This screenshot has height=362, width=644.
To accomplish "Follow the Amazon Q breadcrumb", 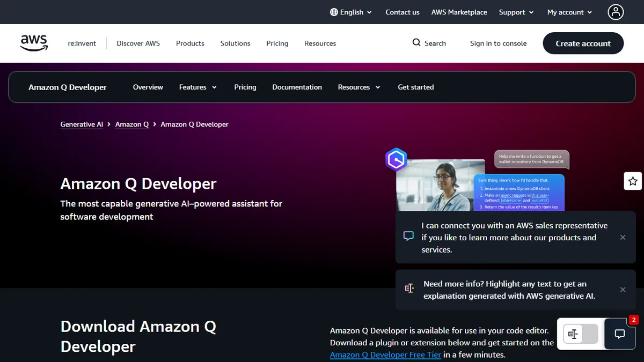I will (x=132, y=124).
